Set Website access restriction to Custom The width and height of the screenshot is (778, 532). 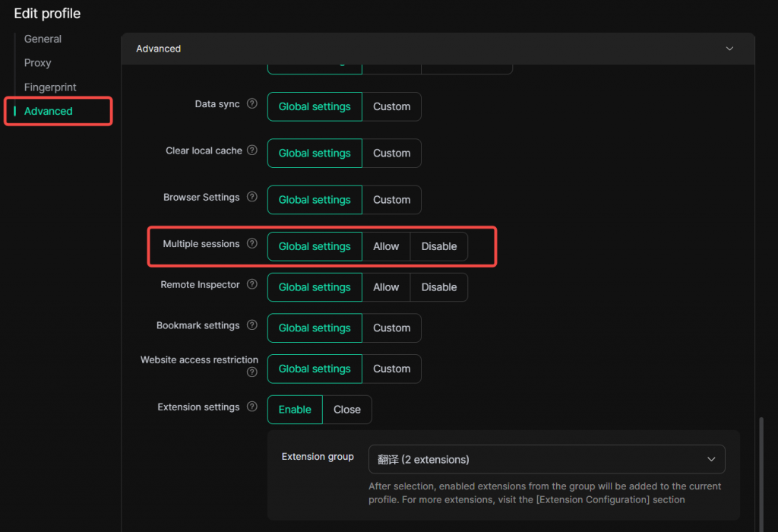click(391, 369)
